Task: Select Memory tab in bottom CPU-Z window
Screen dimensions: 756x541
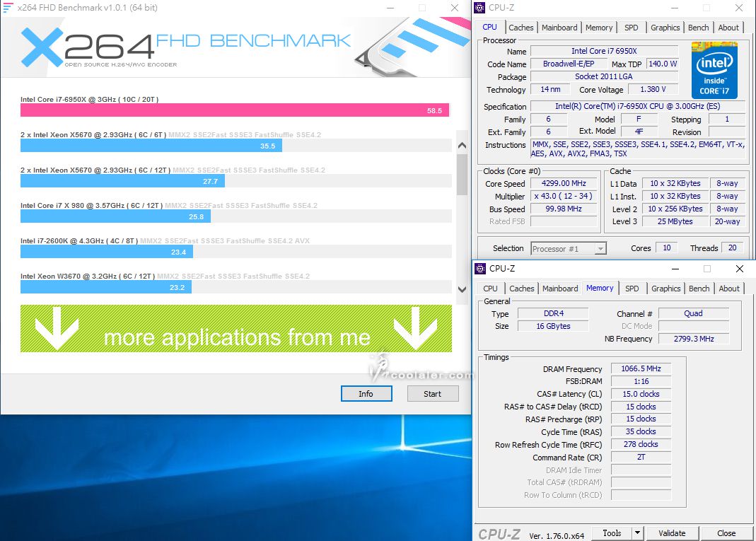Action: pyautogui.click(x=600, y=288)
